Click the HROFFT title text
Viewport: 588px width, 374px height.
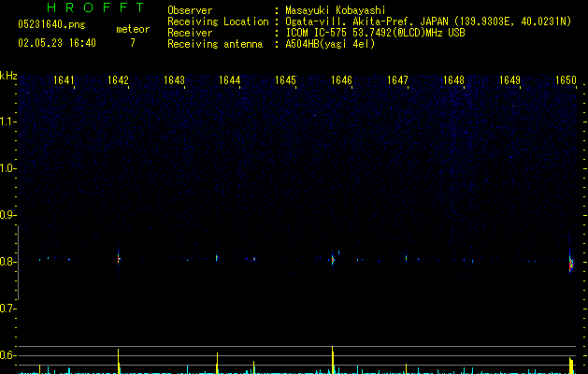[95, 7]
